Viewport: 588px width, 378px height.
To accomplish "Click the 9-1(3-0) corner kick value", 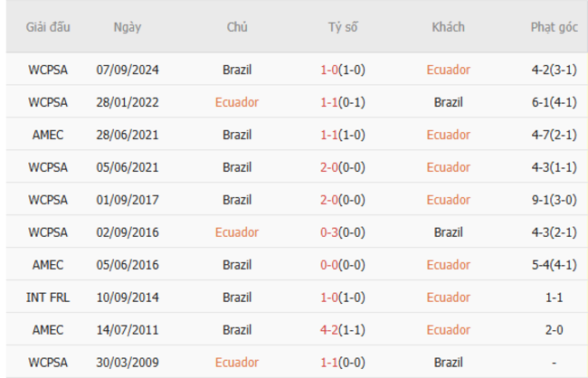I will coord(552,200).
